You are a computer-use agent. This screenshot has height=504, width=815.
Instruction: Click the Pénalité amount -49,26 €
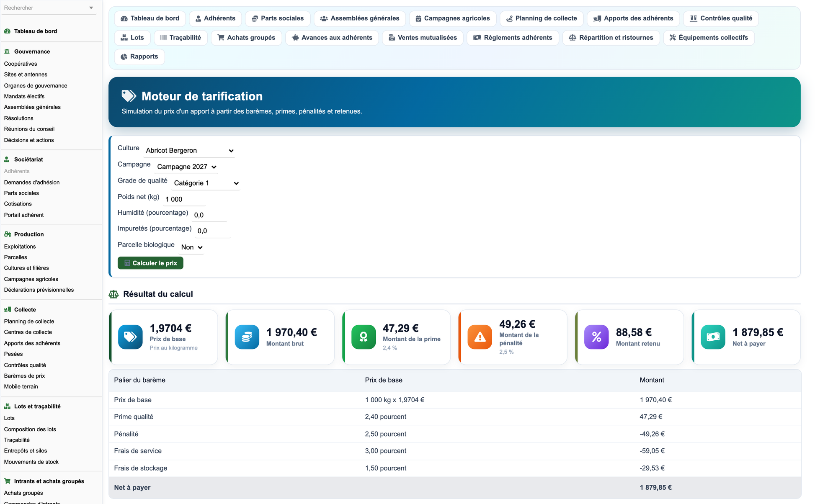[652, 434]
